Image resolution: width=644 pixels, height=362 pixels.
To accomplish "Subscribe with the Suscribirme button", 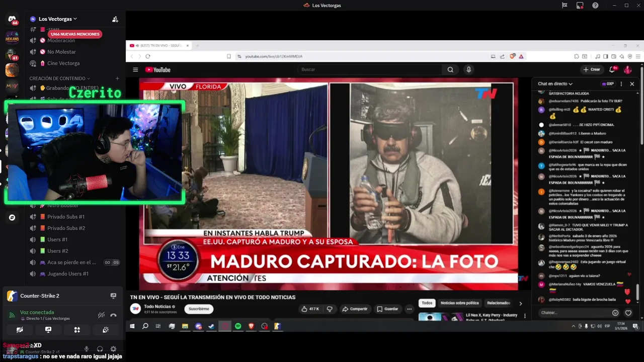I will click(x=199, y=309).
